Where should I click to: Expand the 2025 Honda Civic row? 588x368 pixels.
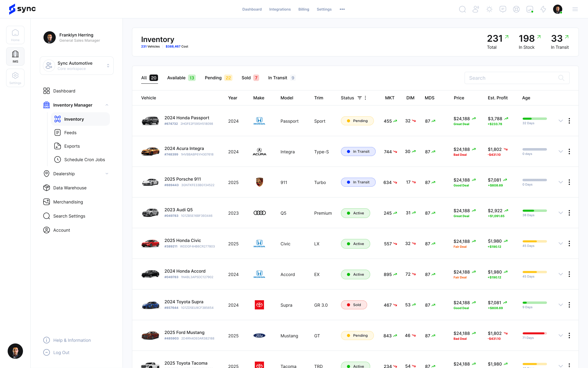click(561, 243)
